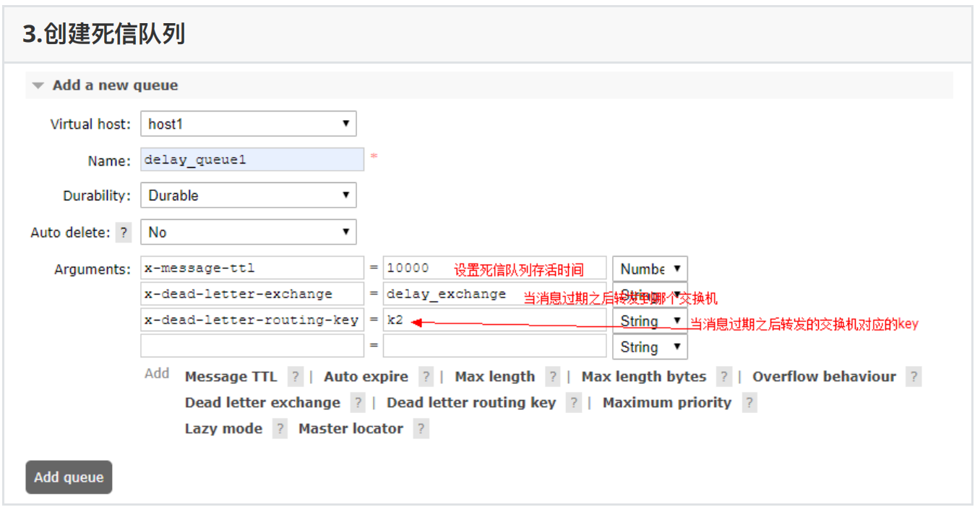This screenshot has height=515, width=980.
Task: Click the queue Name input field
Action: point(252,160)
